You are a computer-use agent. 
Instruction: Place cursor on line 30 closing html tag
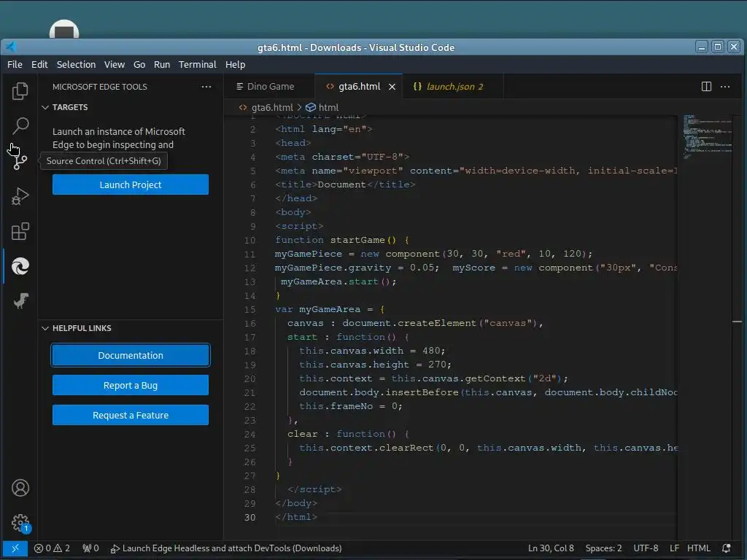click(x=296, y=517)
